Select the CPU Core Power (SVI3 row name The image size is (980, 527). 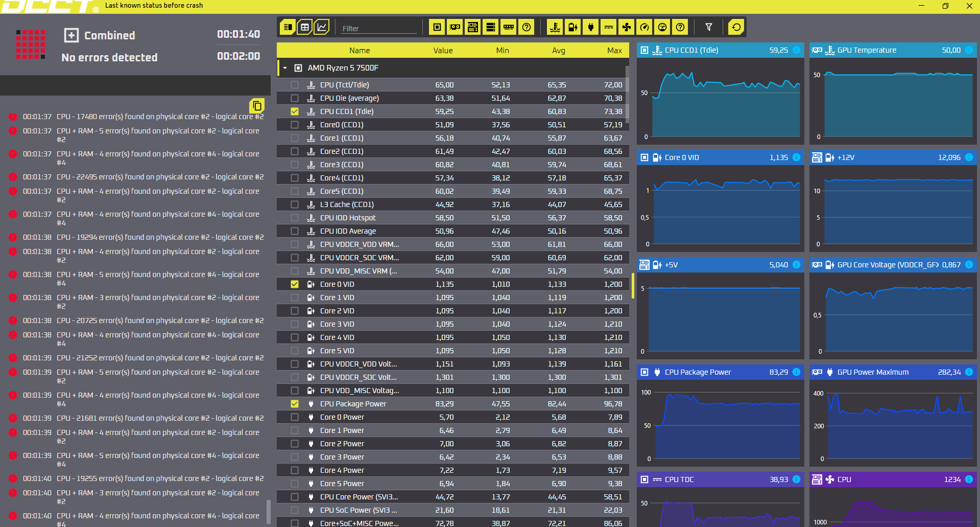(359, 497)
